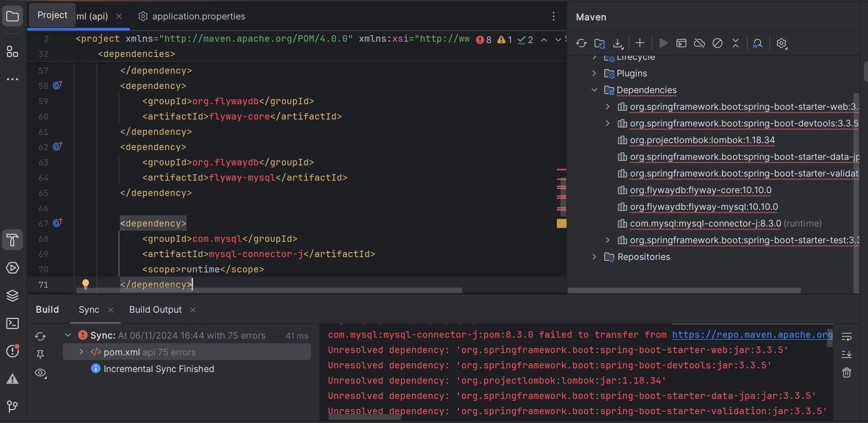Pin the Build panel tab
The width and height of the screenshot is (868, 423).
tap(40, 354)
